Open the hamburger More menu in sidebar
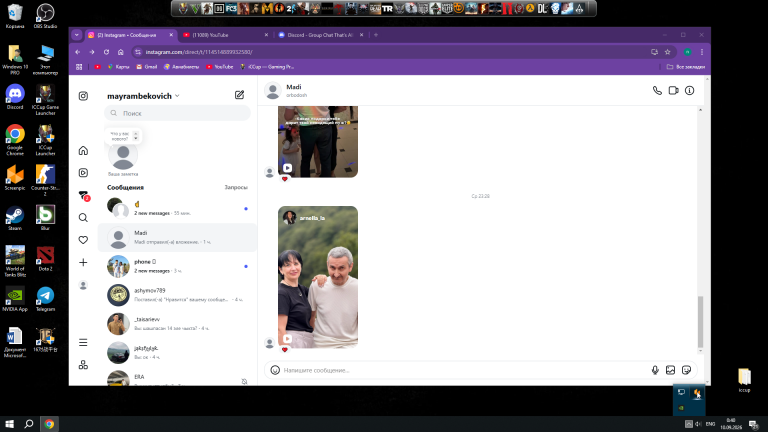Screen dimensions: 768x432 coord(83,342)
